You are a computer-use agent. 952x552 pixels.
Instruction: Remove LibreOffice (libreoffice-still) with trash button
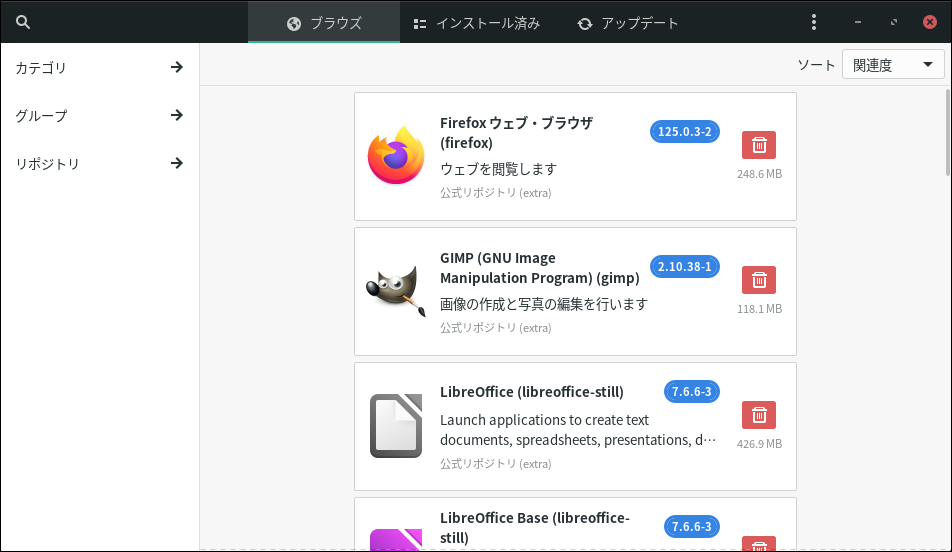point(759,415)
